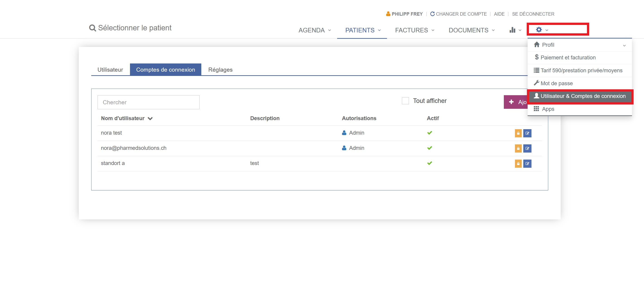Click CHANGER DE COMPTE
This screenshot has height=301, width=644.
click(x=458, y=14)
